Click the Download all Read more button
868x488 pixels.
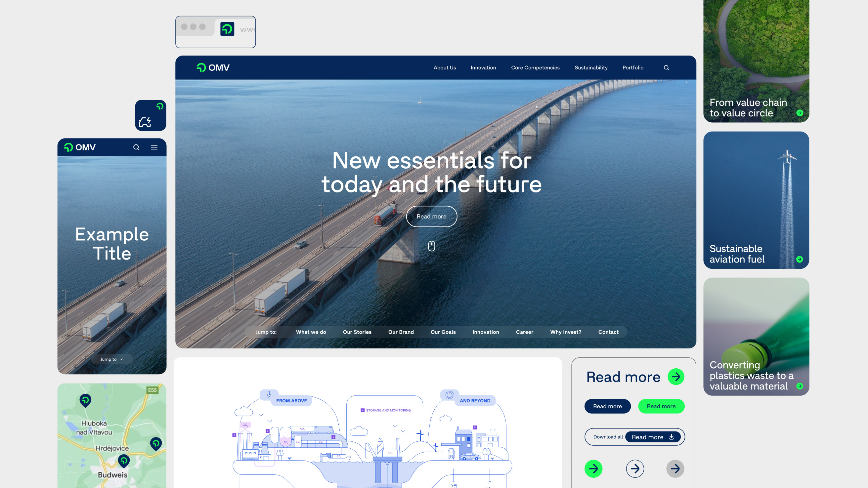click(x=652, y=437)
